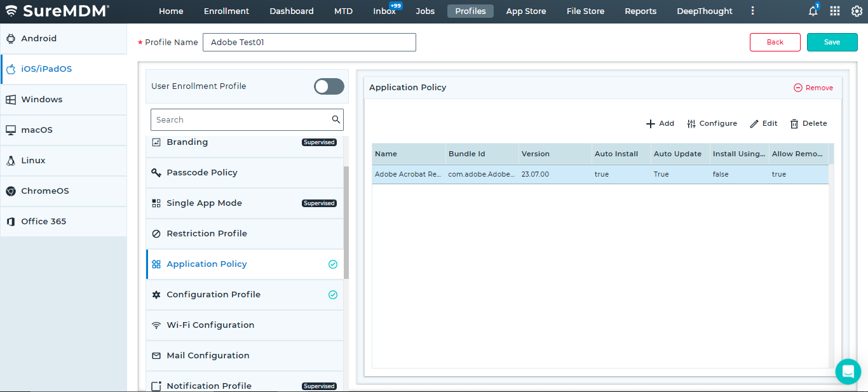Delete the selected application
The image size is (868, 392).
tap(809, 123)
